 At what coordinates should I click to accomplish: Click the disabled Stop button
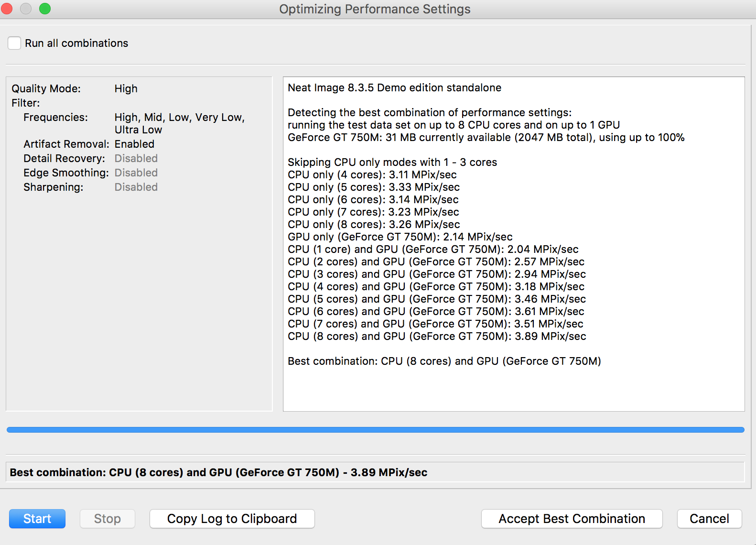tap(108, 519)
